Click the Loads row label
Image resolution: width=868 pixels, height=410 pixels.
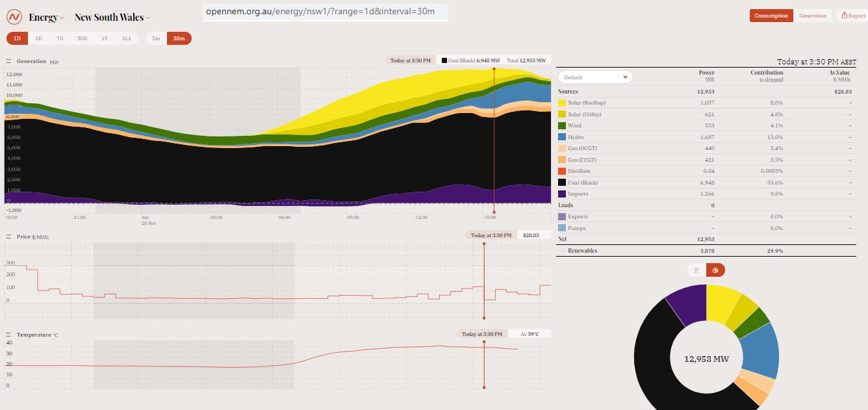click(566, 205)
